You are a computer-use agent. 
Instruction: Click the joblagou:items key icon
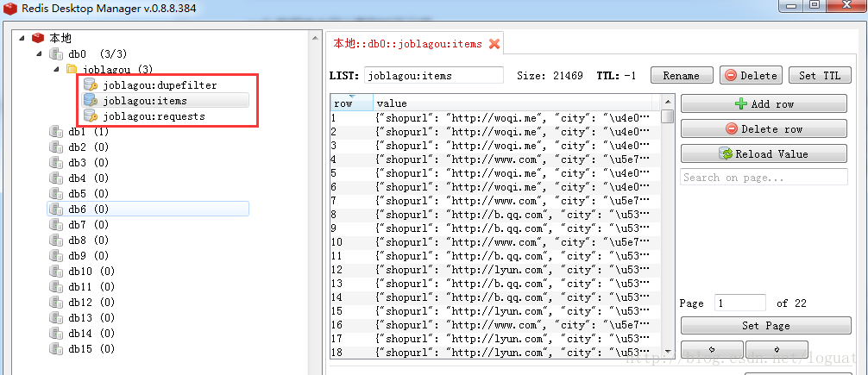91,101
